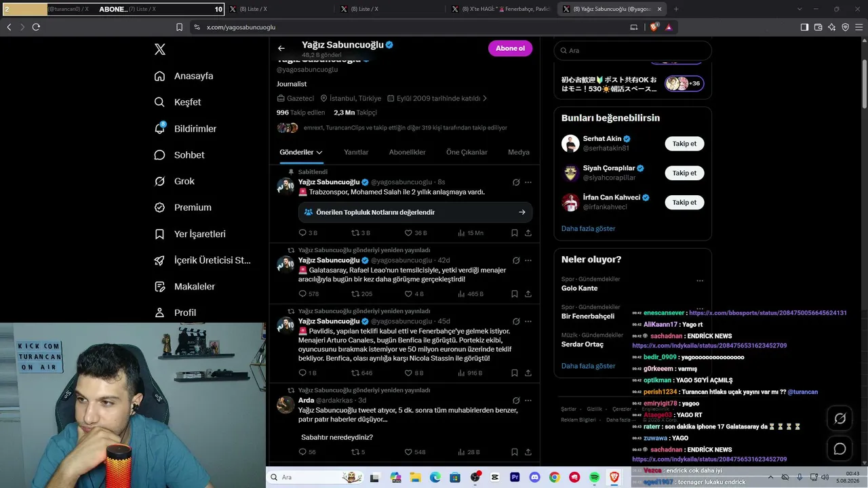Open Daha fazla göster under suggestions
The height and width of the screenshot is (488, 868).
[x=589, y=228]
